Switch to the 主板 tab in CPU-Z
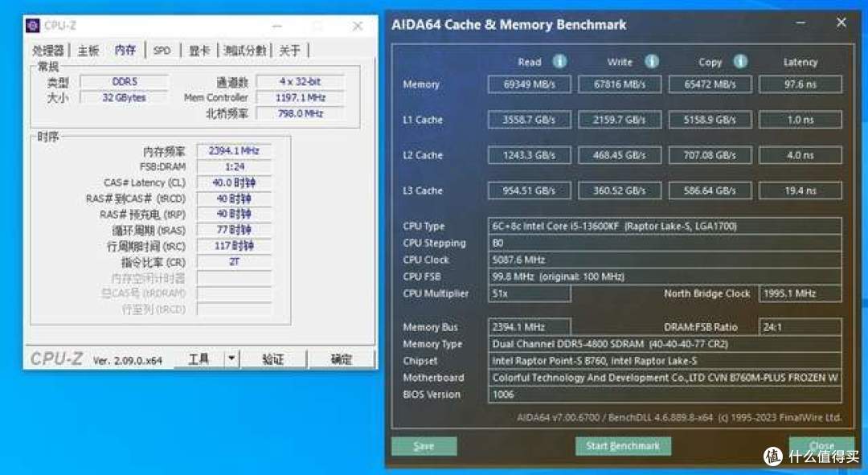 pos(88,51)
